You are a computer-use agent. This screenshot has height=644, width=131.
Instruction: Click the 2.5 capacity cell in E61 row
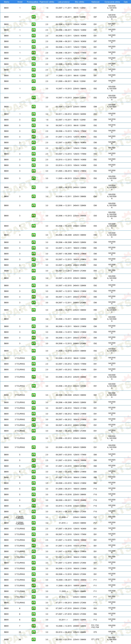(47, 540)
